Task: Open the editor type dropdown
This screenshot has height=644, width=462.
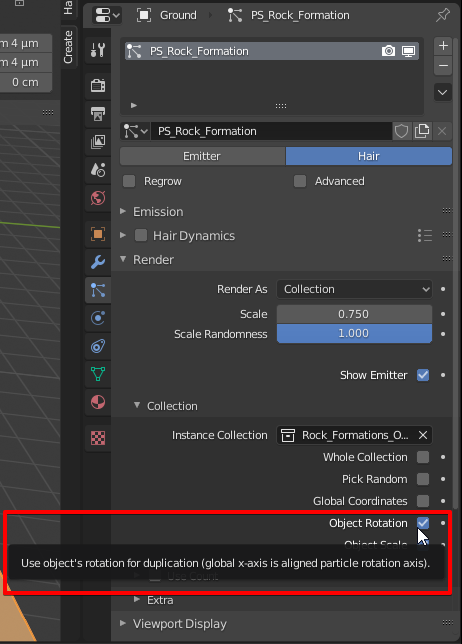Action: [x=107, y=16]
